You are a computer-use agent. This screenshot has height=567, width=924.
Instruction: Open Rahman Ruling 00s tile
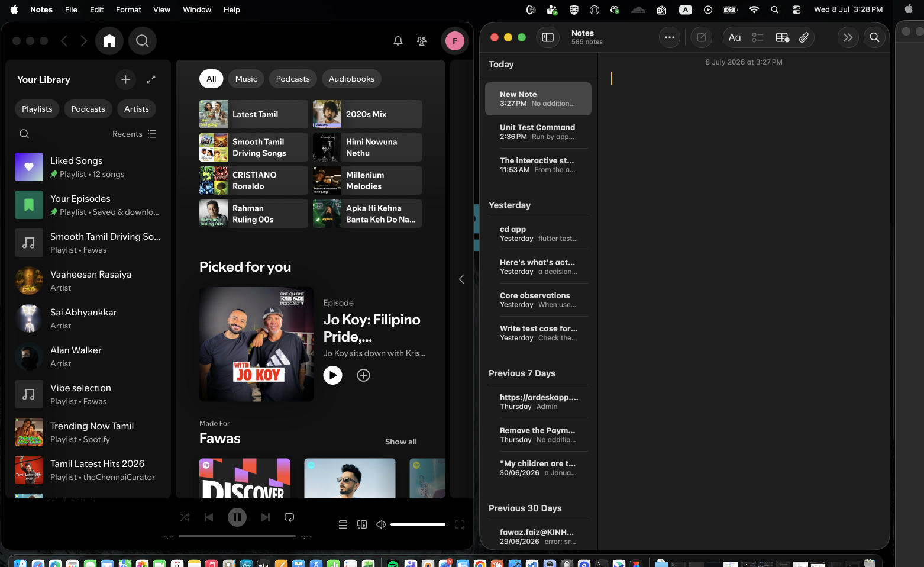click(254, 214)
